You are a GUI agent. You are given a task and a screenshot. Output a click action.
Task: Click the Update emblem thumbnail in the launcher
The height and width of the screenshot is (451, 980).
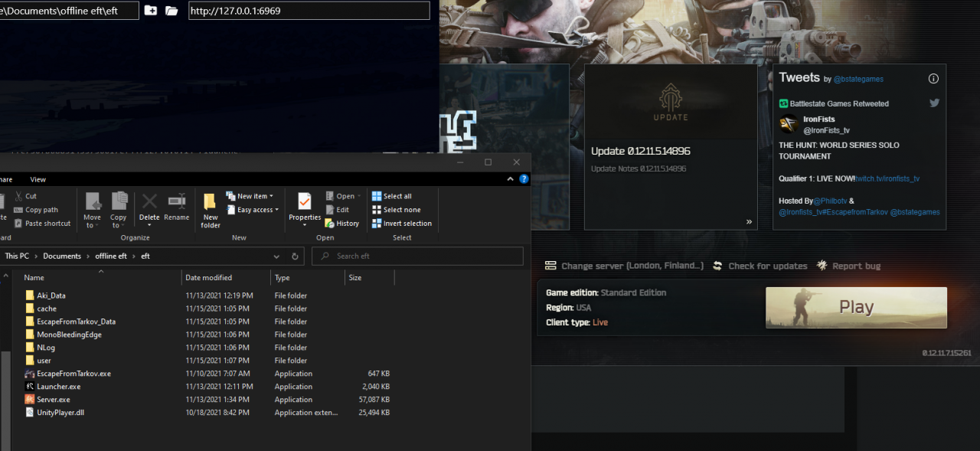coord(671,101)
